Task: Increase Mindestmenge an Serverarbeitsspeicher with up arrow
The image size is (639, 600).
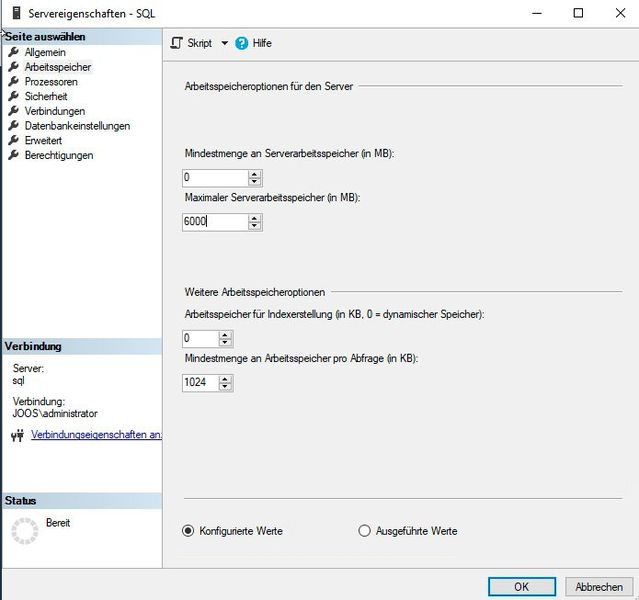Action: [x=255, y=174]
